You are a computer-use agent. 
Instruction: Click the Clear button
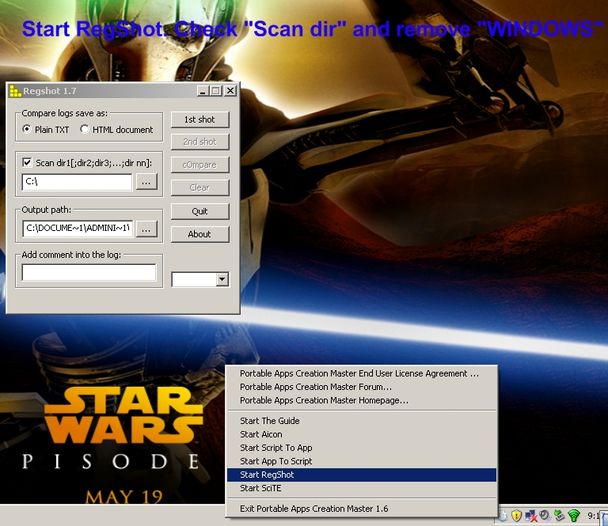coord(200,188)
